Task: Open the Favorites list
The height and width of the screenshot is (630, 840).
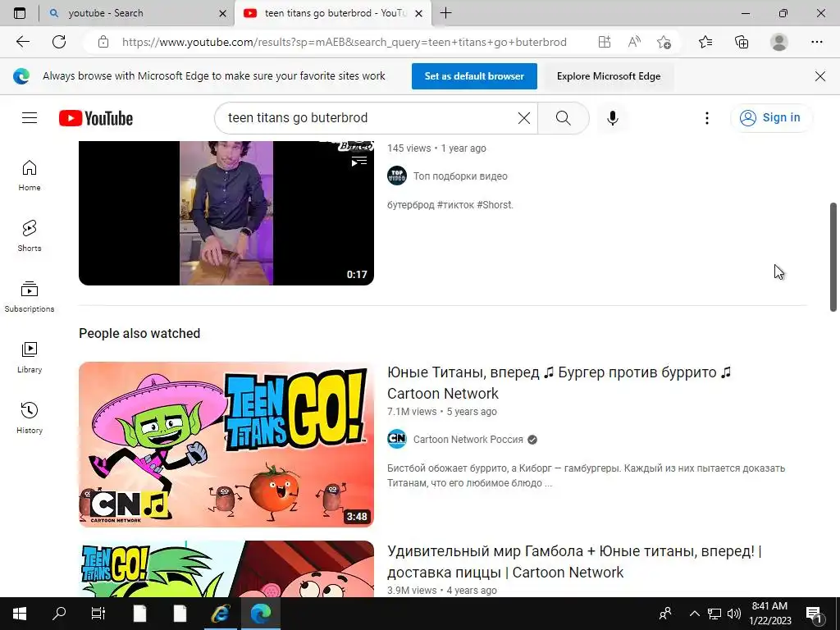Action: click(705, 42)
